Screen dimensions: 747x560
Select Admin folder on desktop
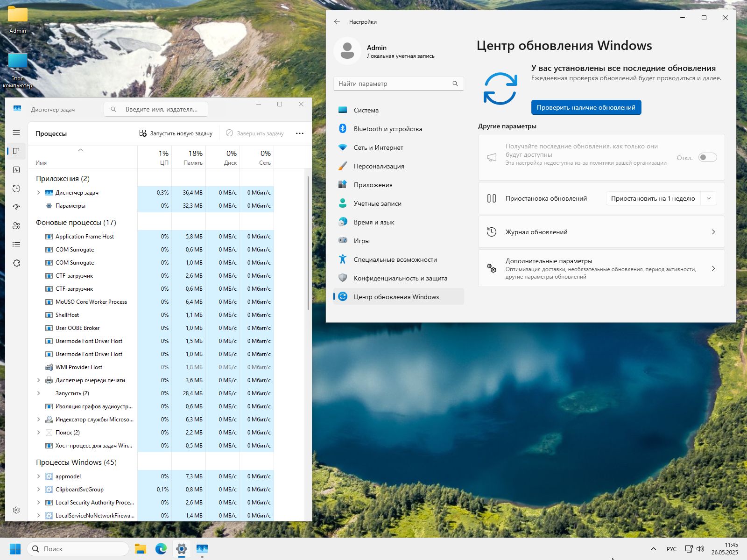(x=18, y=20)
